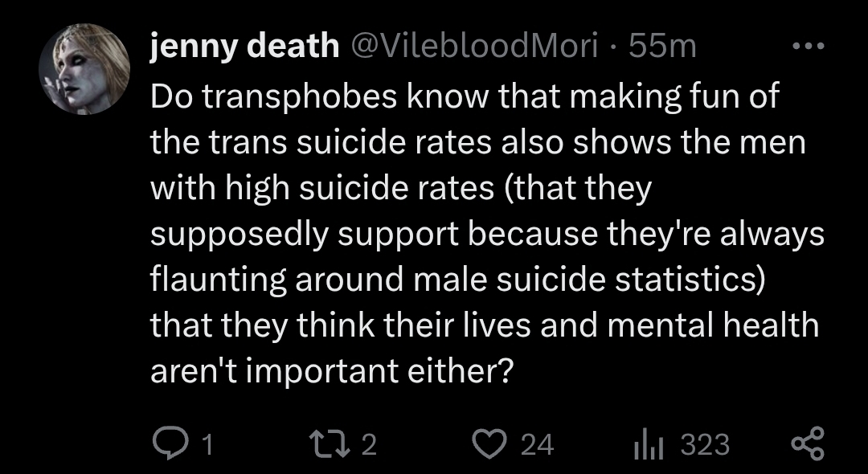The image size is (868, 474).
Task: Open the reply speech bubble icon
Action: click(x=170, y=444)
